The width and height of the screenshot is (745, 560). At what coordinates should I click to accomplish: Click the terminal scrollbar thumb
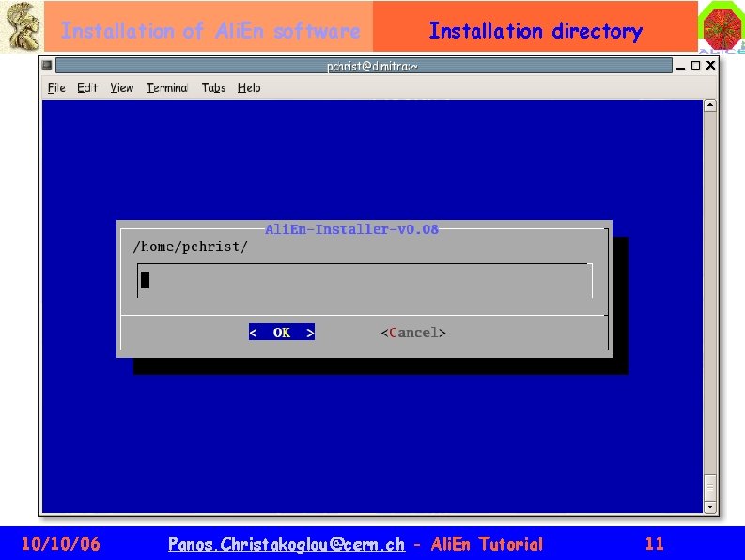710,488
